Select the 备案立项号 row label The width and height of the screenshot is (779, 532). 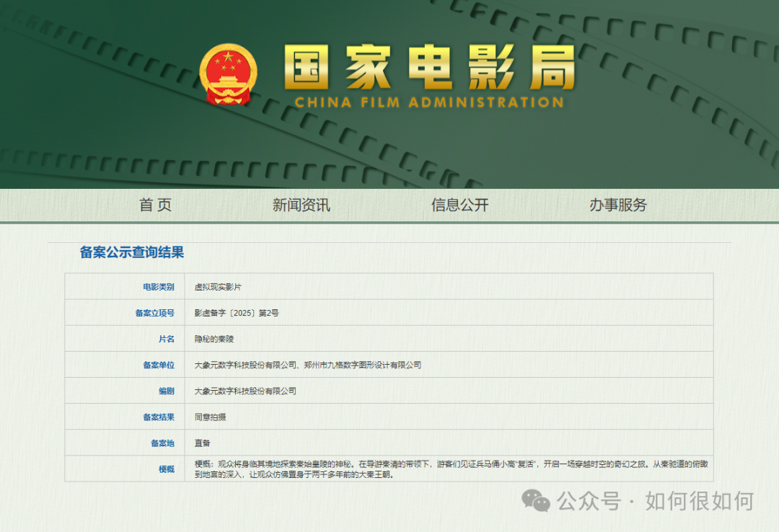[154, 313]
